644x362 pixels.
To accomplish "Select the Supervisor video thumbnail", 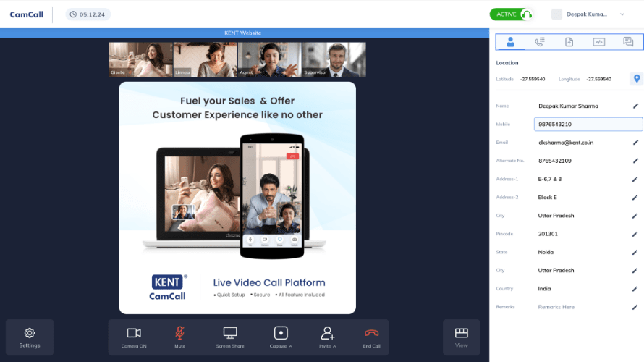I will 334,59.
